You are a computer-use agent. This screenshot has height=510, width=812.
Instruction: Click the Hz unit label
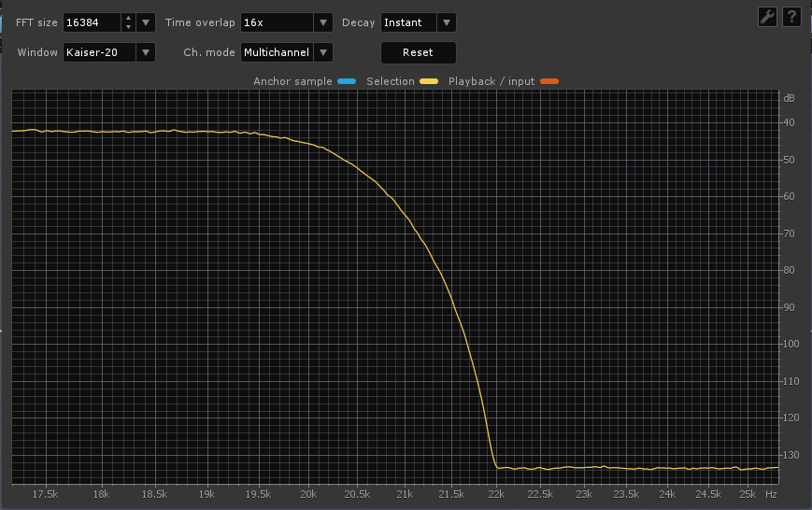coord(771,494)
